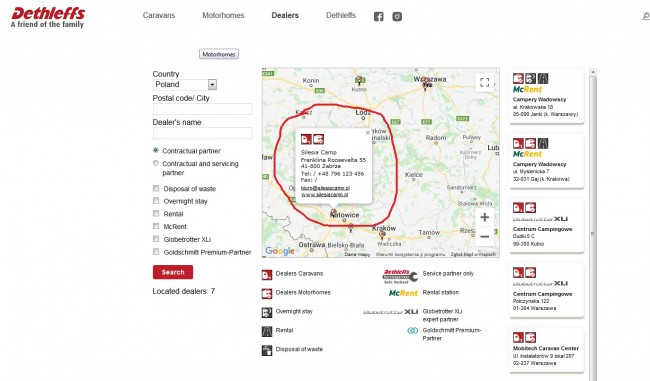Enable the Disposal of waste checkbox

(x=156, y=188)
